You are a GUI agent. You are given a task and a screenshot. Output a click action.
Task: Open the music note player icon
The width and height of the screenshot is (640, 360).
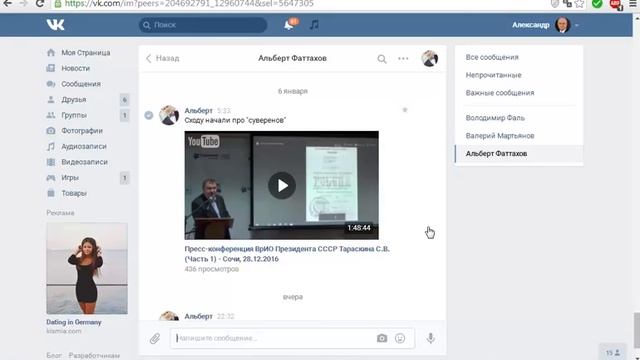pyautogui.click(x=314, y=24)
